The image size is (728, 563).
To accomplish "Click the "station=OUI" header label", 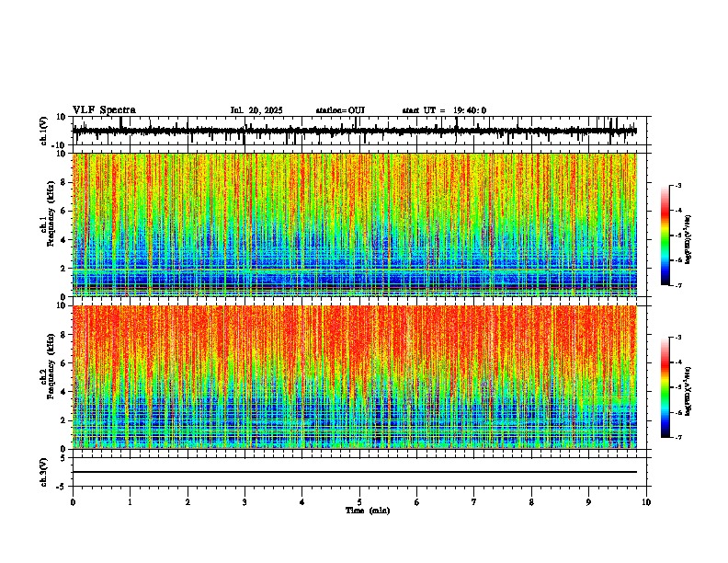I will (x=340, y=110).
